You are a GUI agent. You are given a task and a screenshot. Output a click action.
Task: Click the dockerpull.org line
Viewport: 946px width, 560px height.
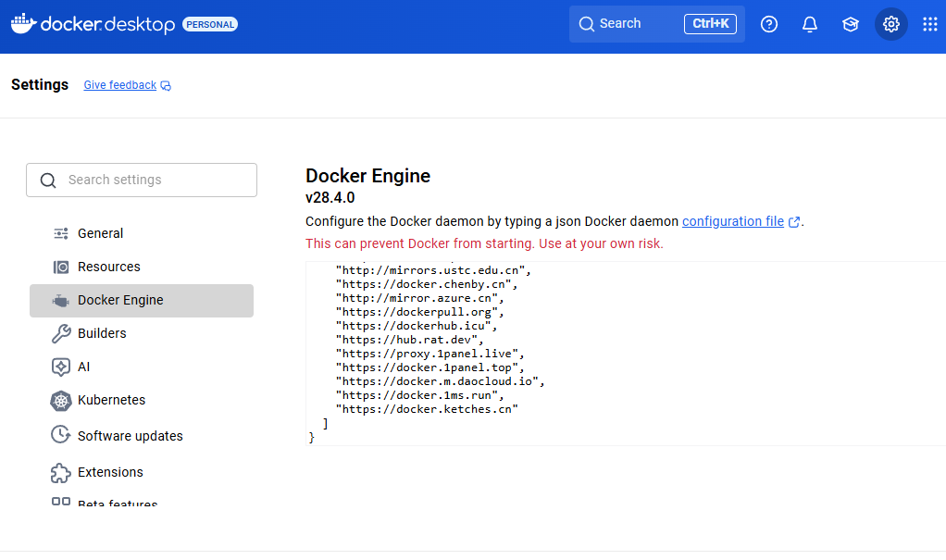tap(420, 312)
